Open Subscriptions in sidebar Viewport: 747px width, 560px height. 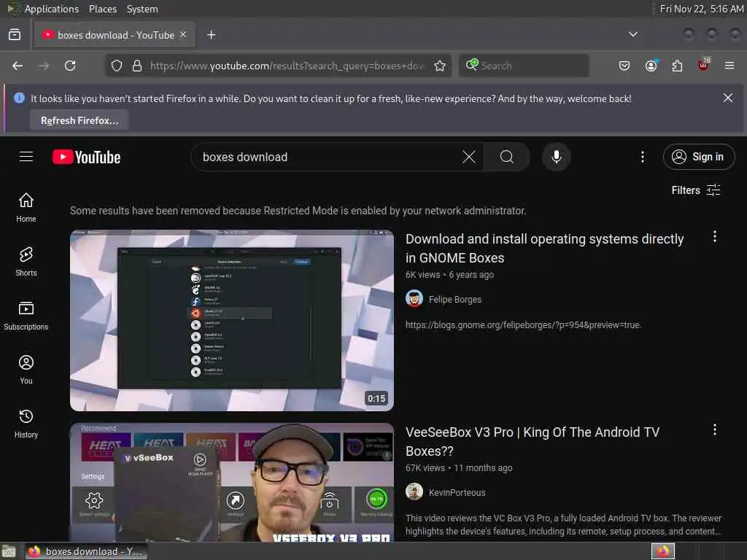tap(26, 315)
